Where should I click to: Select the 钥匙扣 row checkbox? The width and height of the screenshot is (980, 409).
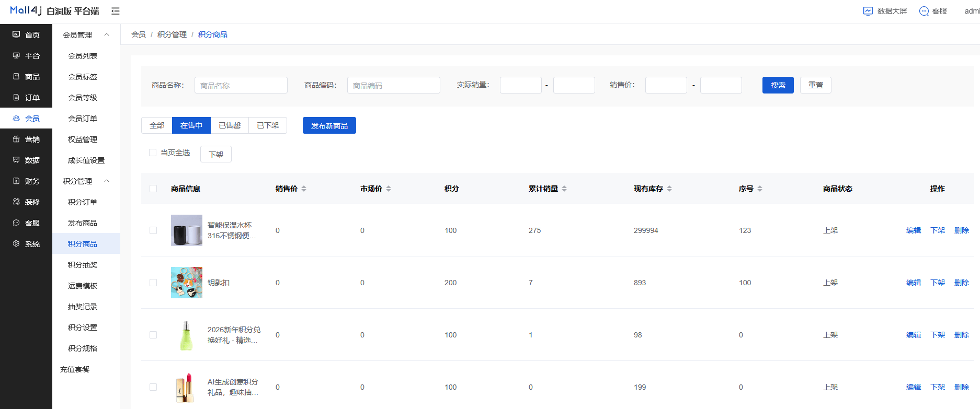click(153, 283)
